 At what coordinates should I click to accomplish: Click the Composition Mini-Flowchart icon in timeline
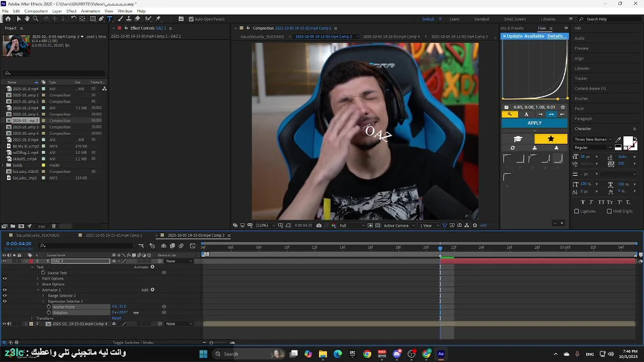pyautogui.click(x=141, y=246)
